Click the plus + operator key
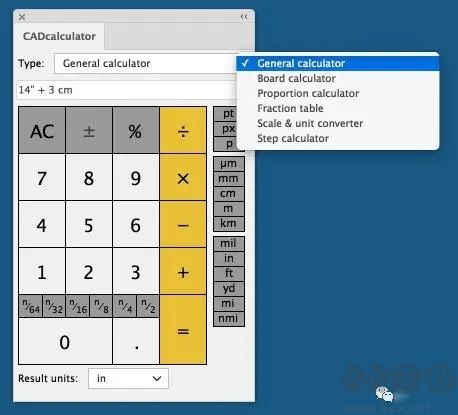Screen dimensions: 458x415 (183, 271)
